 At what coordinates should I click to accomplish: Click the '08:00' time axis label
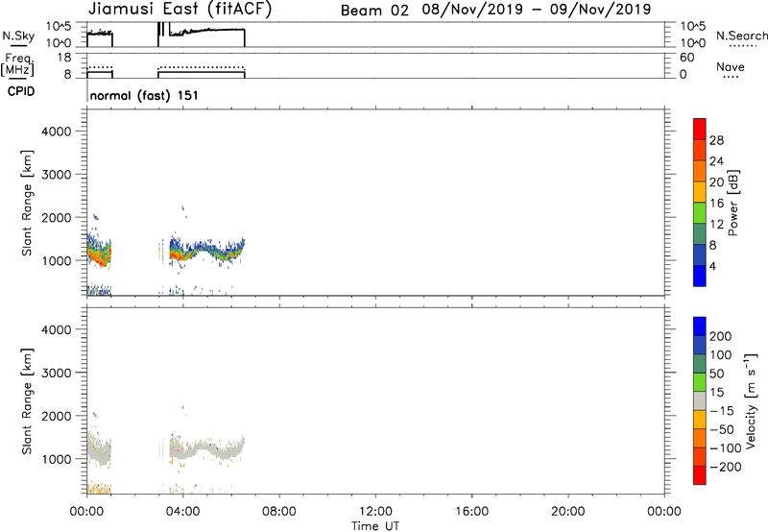coord(279,512)
